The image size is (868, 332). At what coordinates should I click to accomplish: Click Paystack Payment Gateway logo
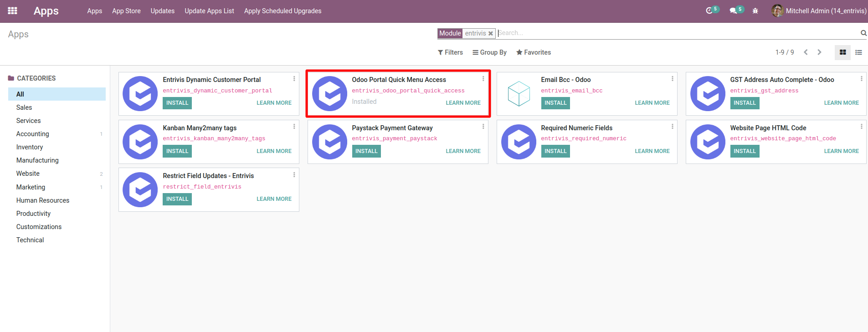(329, 142)
